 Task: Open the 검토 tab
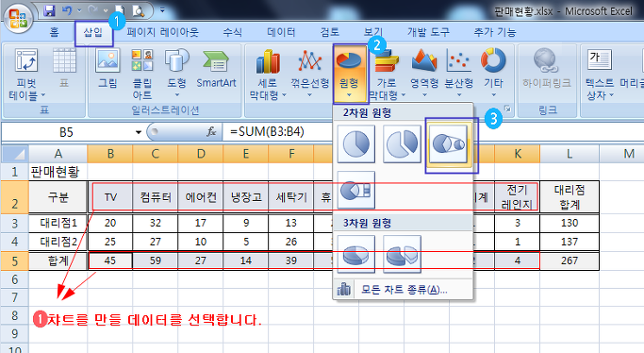coord(330,32)
